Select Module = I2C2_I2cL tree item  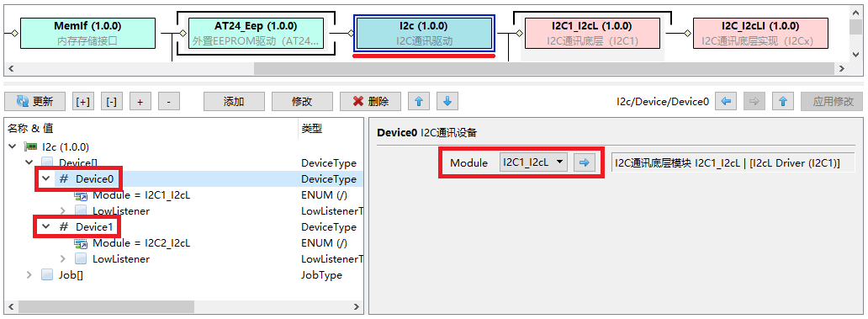[x=141, y=243]
